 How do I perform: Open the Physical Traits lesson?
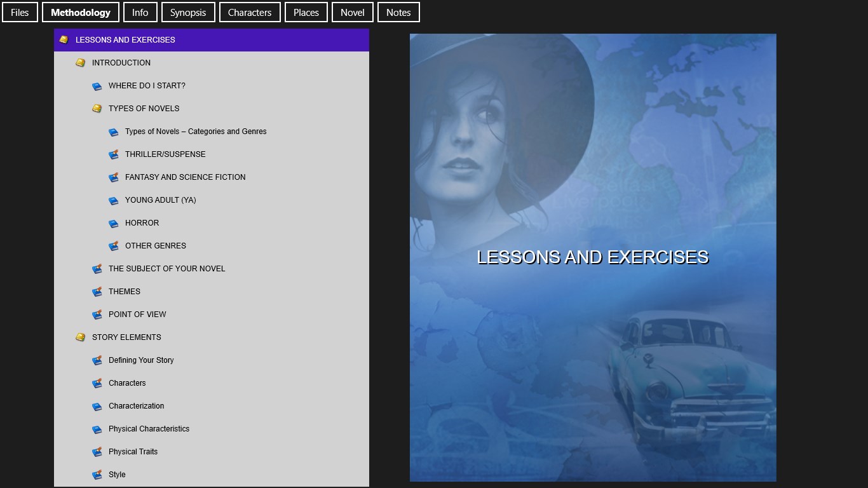point(133,452)
